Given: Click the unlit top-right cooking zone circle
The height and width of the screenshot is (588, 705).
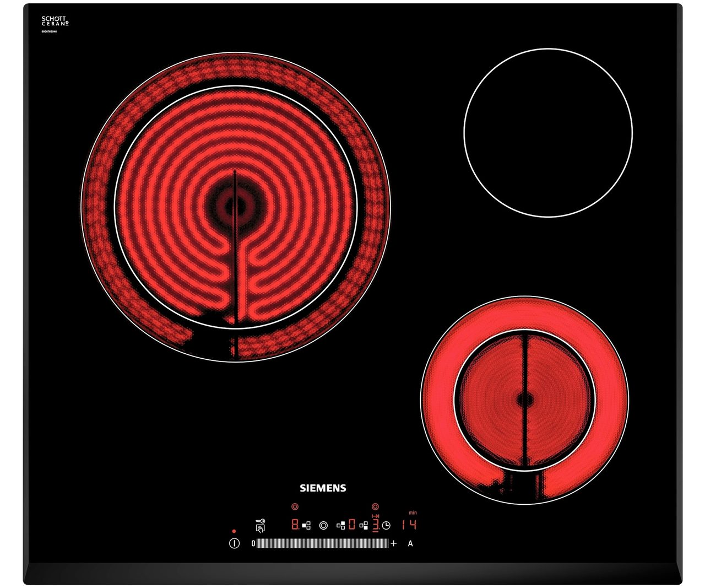Looking at the screenshot, I should (548, 132).
